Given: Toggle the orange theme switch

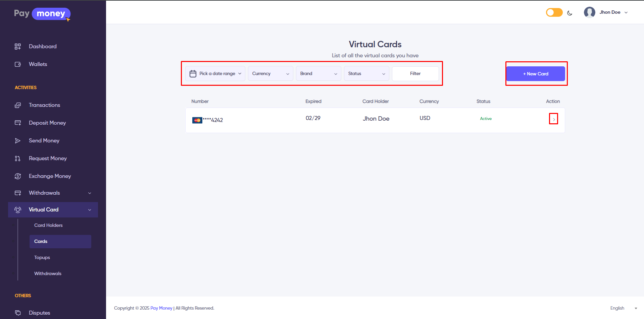Looking at the screenshot, I should [554, 13].
